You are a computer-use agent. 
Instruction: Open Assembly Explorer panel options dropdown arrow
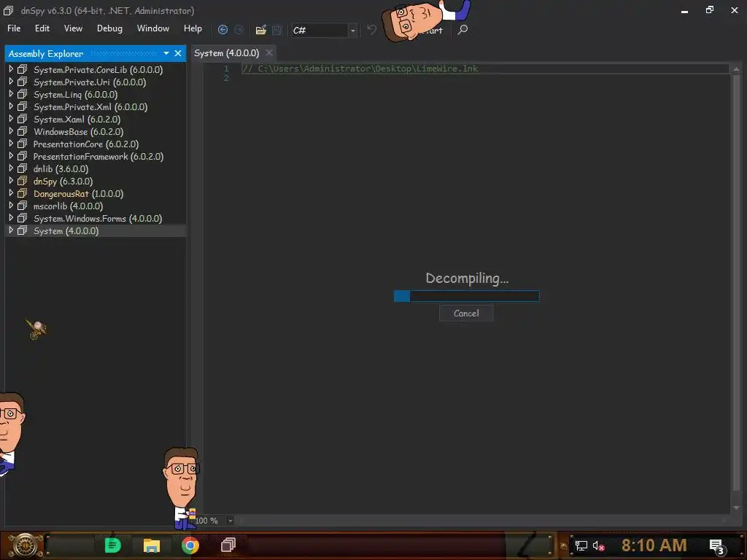coord(166,53)
